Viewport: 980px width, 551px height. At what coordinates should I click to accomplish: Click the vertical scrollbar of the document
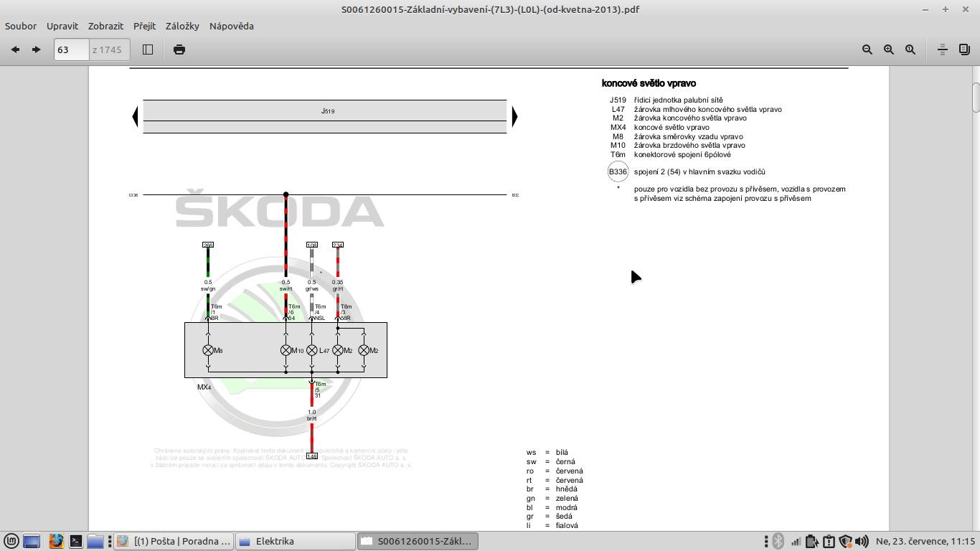976,98
